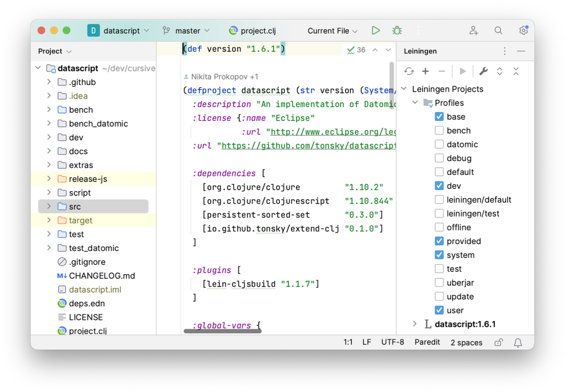Run Leiningen task play icon

(x=463, y=71)
